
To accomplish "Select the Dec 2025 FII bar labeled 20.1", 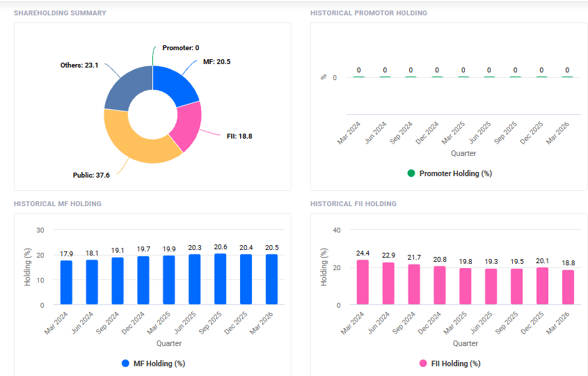I will click(543, 285).
